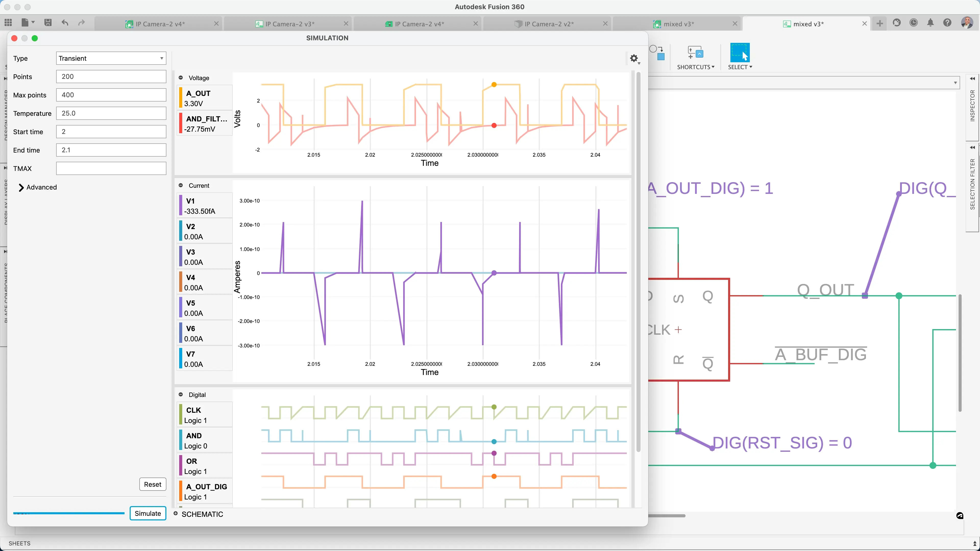980x551 pixels.
Task: Redo action with the forward arrow icon
Action: coord(81,23)
